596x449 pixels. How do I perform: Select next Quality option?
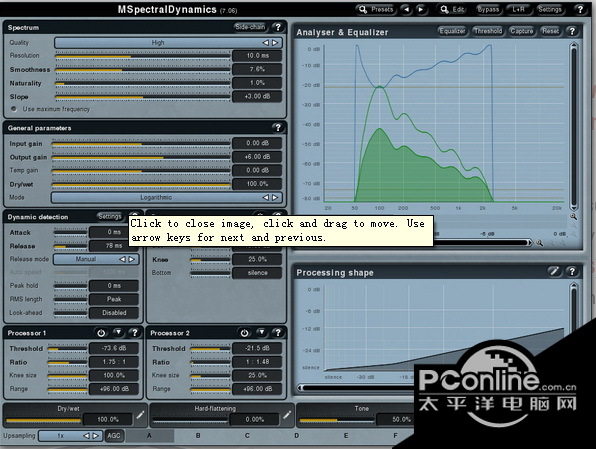pyautogui.click(x=275, y=43)
